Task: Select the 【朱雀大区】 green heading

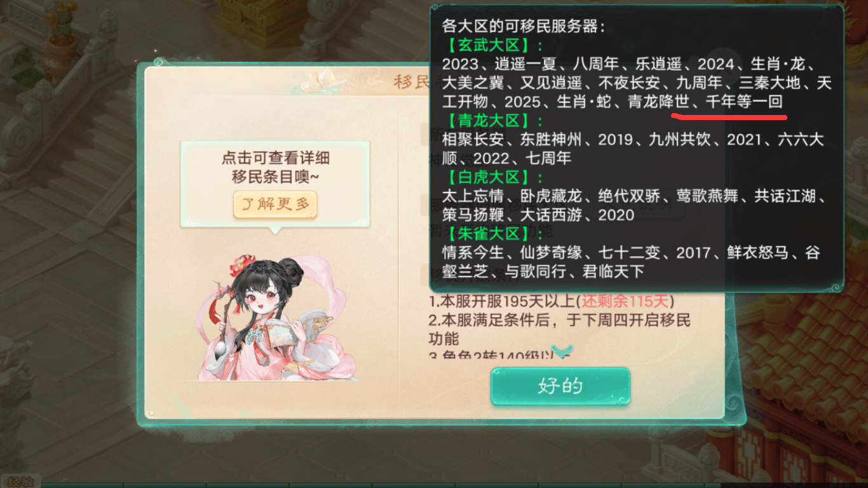Action: click(489, 233)
